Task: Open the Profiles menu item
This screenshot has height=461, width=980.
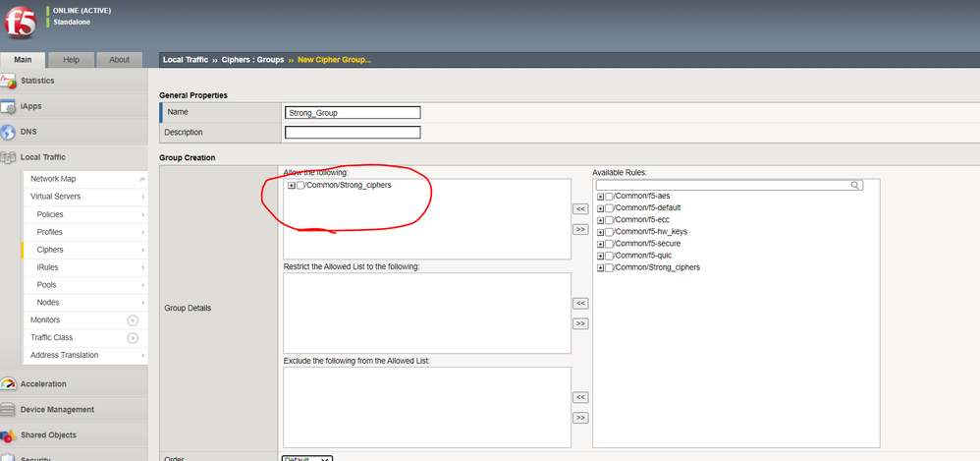Action: click(84, 232)
